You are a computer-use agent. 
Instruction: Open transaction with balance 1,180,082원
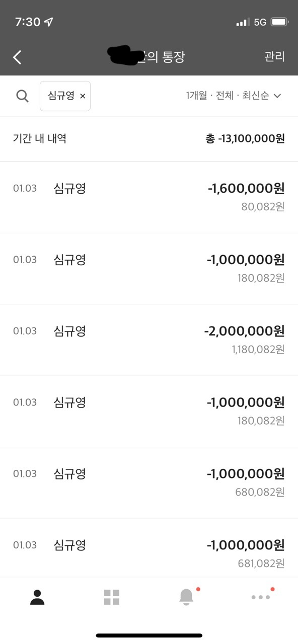pos(149,340)
